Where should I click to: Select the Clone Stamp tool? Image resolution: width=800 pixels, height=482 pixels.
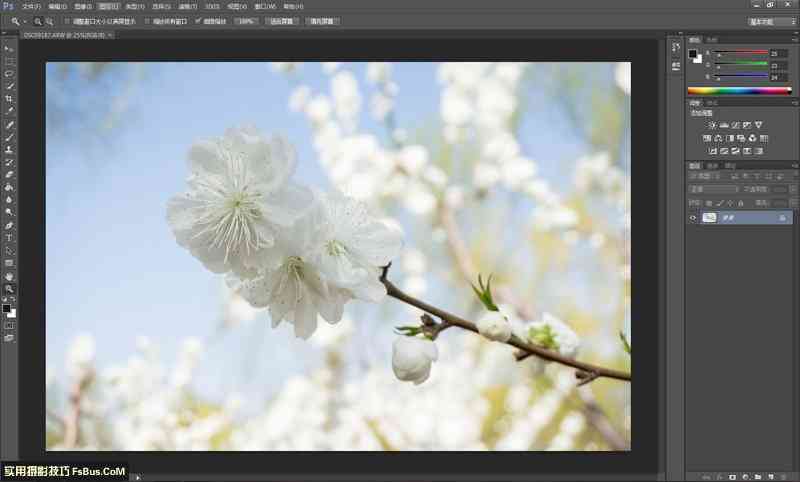(10, 149)
